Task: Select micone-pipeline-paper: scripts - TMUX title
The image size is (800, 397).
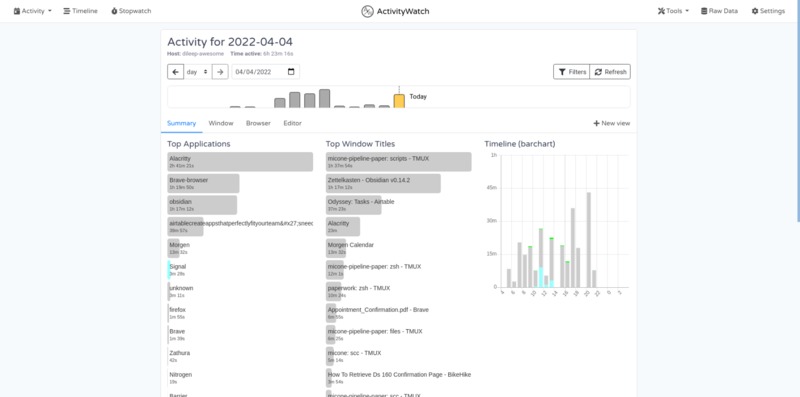Action: tap(398, 162)
